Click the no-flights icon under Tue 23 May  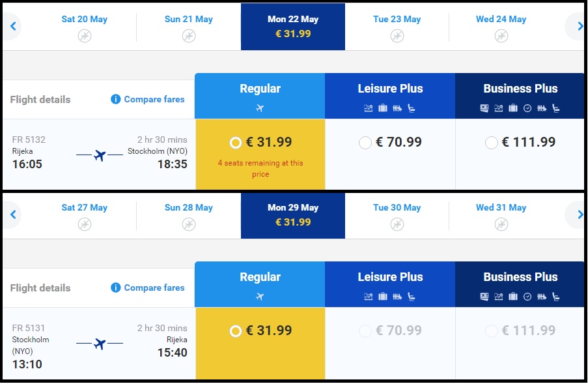click(397, 36)
